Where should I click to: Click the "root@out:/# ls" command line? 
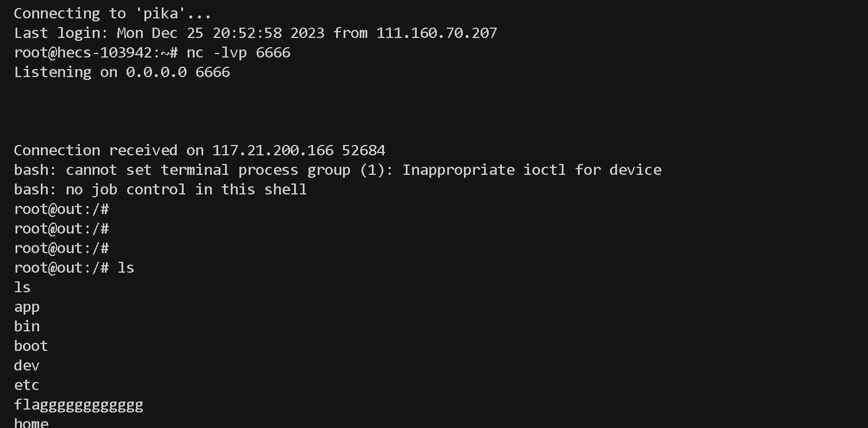coord(74,267)
